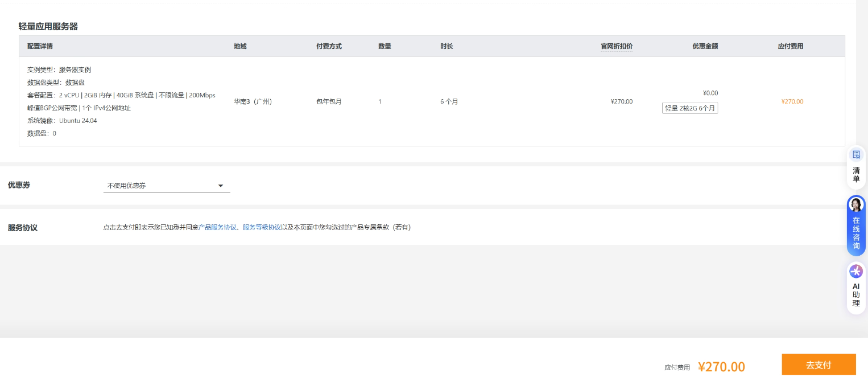Click the colorful AI assistant star icon

856,272
